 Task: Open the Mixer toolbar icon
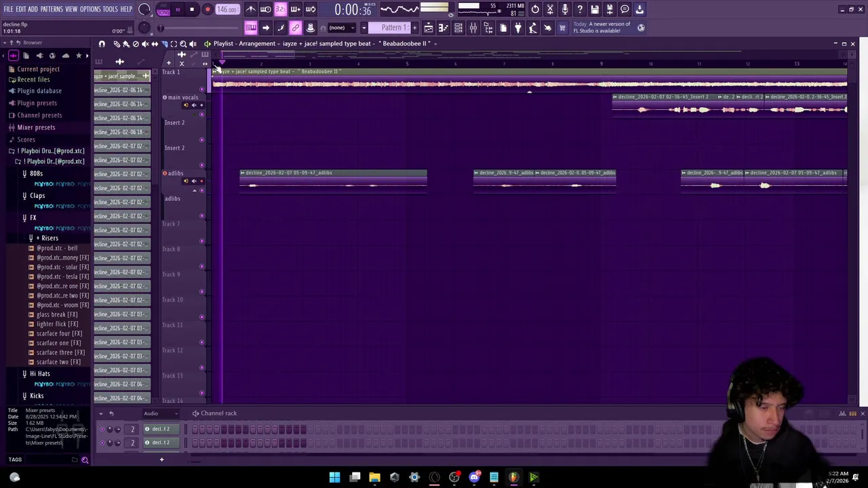click(x=473, y=28)
